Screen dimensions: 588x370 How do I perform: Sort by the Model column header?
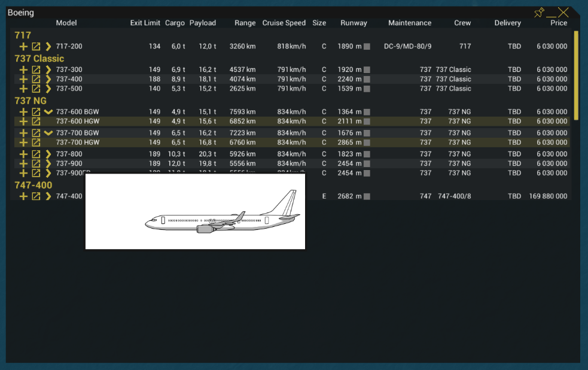pos(66,23)
